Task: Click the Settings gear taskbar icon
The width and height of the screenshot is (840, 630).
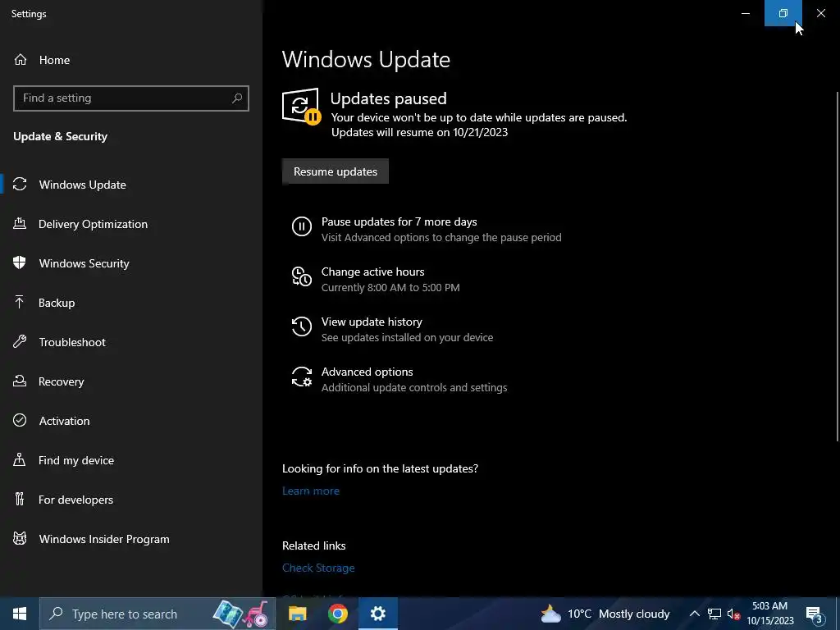Action: coord(378,614)
